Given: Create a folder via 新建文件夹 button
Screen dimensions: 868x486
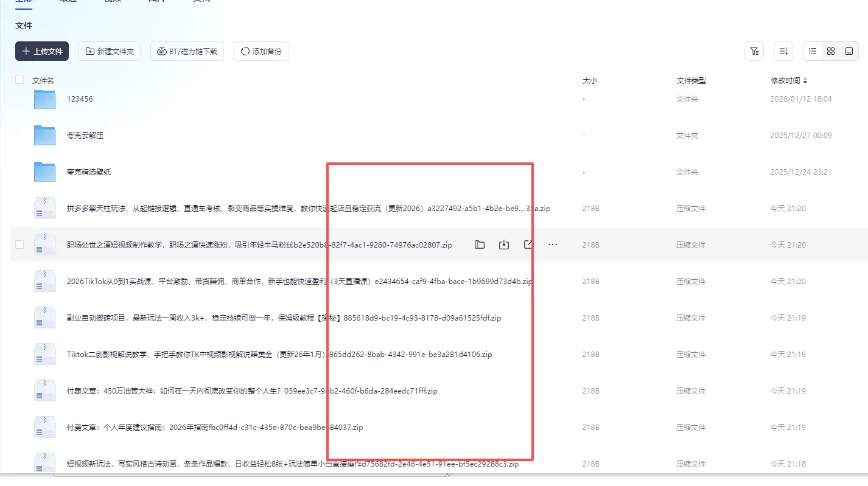Looking at the screenshot, I should coord(110,51).
